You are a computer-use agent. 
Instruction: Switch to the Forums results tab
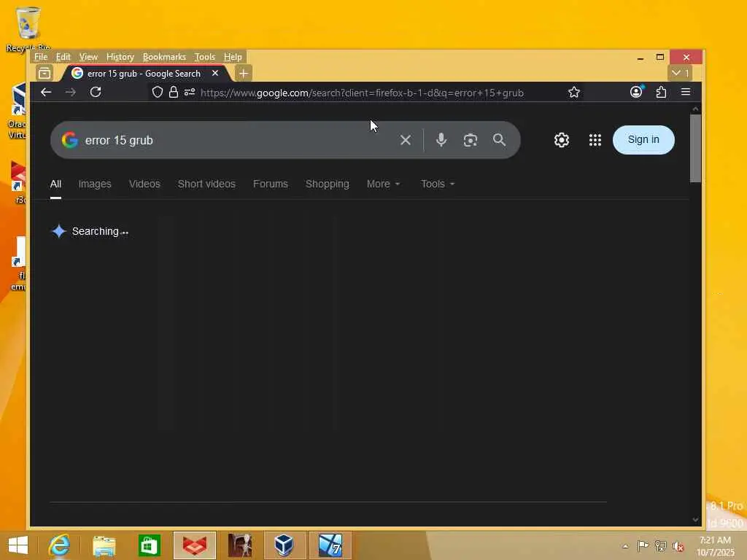[x=271, y=184]
